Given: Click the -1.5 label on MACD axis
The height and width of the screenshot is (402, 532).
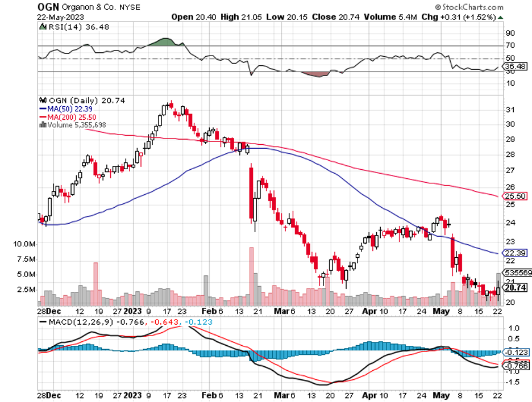Looking at the screenshot, I should tap(513, 382).
